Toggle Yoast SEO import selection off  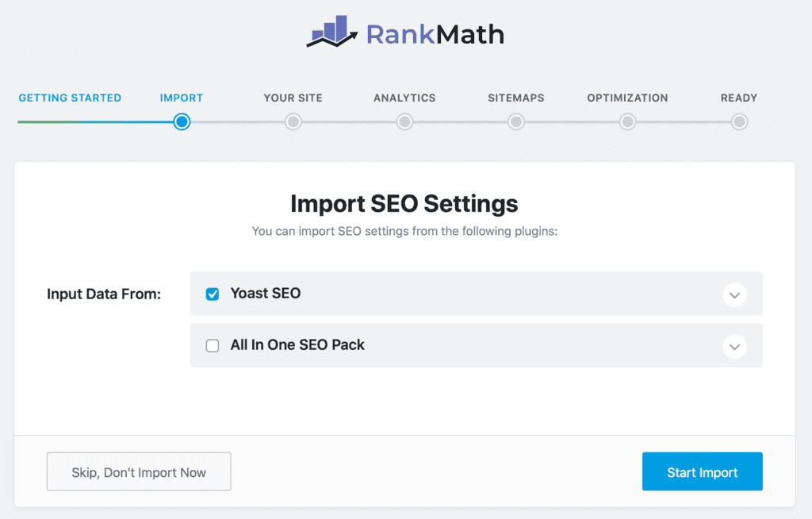pyautogui.click(x=212, y=294)
